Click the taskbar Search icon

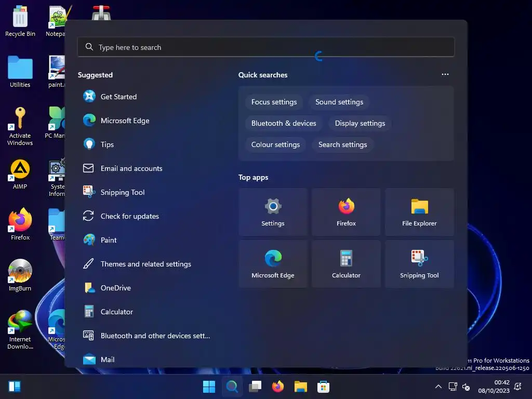pyautogui.click(x=232, y=387)
